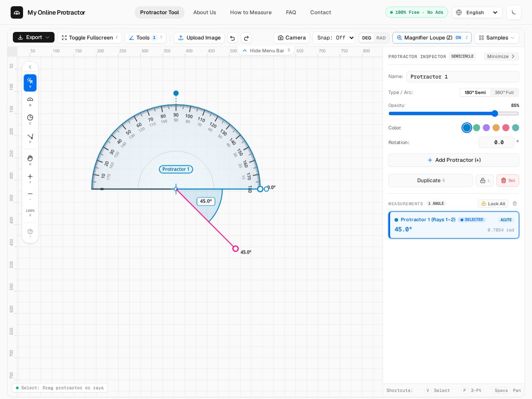Click Upload Image button
Image resolution: width=532 pixels, height=399 pixels.
pyautogui.click(x=199, y=38)
